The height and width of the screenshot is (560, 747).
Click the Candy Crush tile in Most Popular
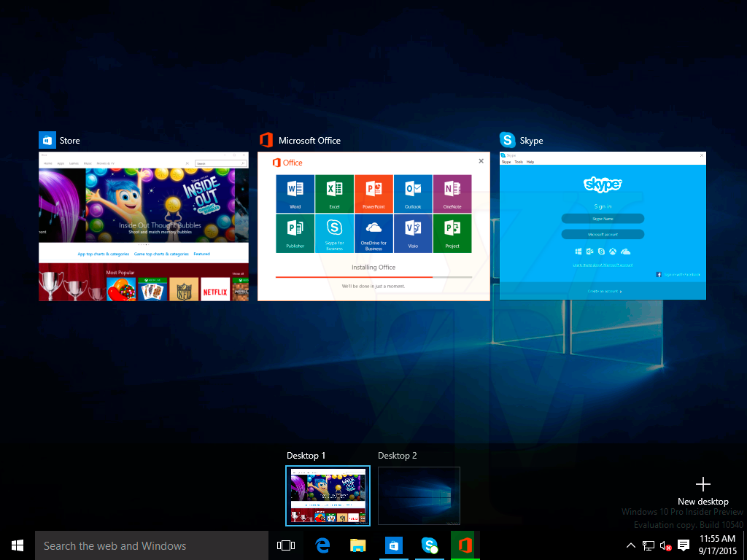point(121,289)
